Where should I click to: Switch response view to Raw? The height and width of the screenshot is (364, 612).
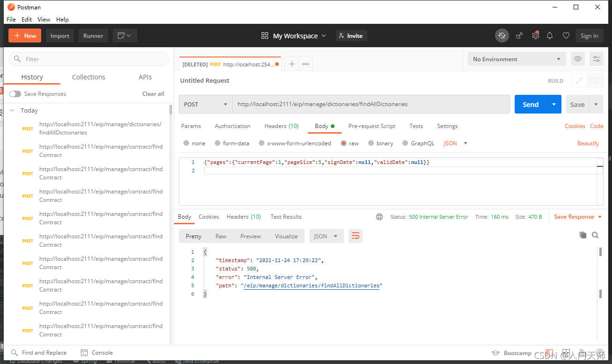tap(221, 236)
